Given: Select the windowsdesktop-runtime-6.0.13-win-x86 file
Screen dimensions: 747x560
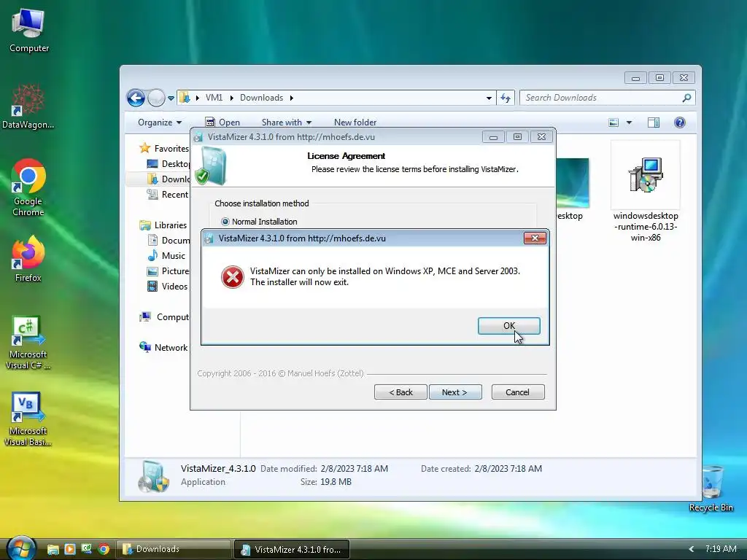Looking at the screenshot, I should tap(646, 192).
